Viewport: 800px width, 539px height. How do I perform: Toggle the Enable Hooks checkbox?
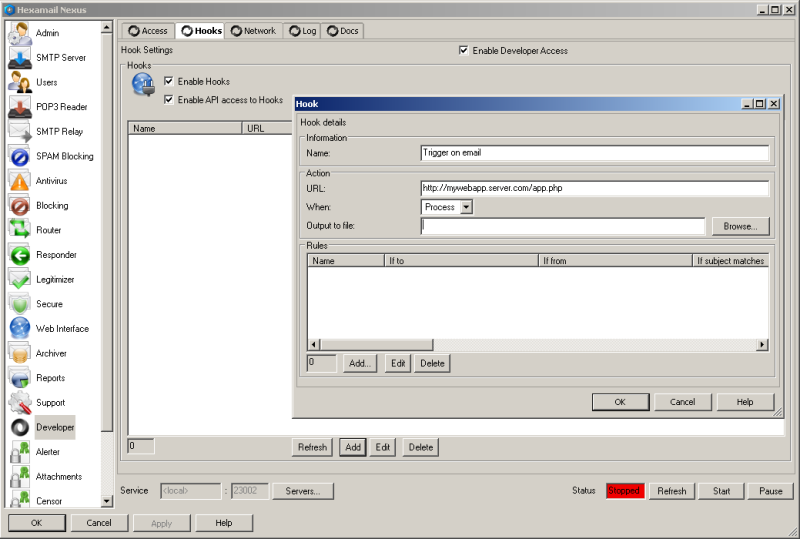click(x=169, y=81)
